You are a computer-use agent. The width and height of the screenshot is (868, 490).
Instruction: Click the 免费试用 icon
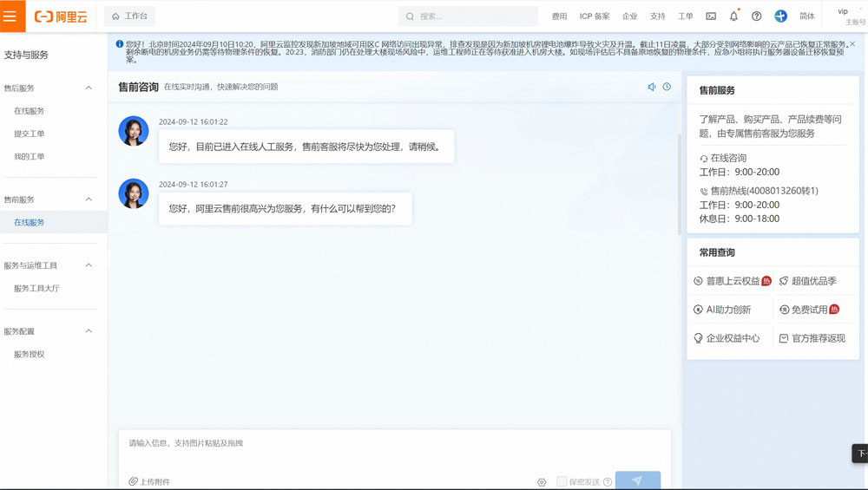(784, 310)
